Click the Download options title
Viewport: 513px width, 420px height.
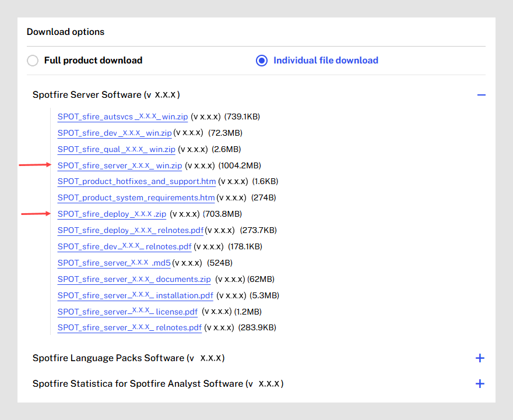65,32
